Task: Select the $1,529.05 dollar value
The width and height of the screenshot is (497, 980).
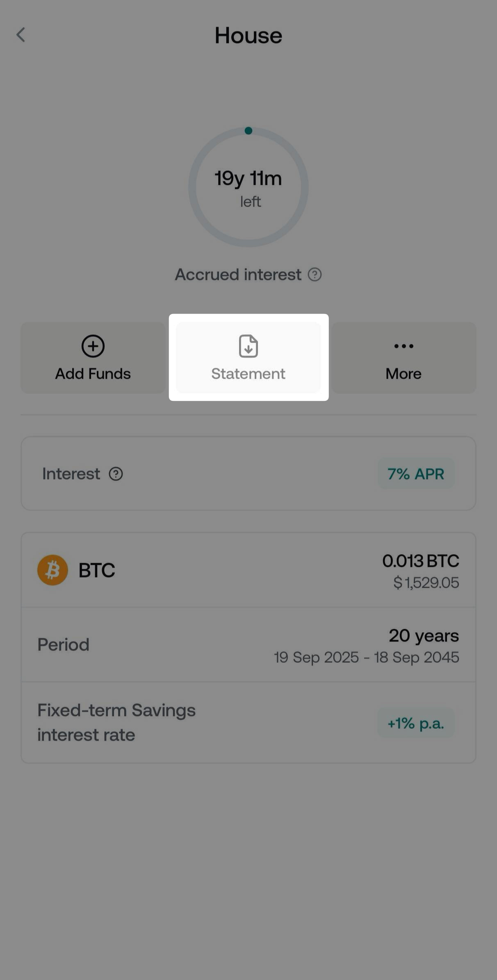Action: (x=426, y=582)
